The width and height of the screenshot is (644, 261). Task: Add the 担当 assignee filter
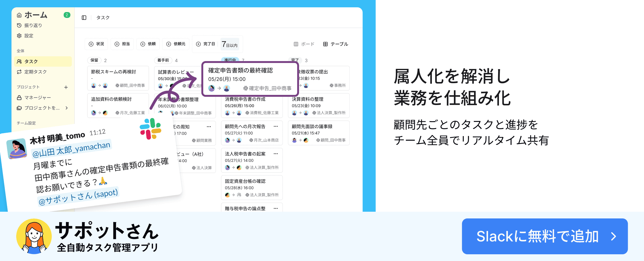pos(122,44)
